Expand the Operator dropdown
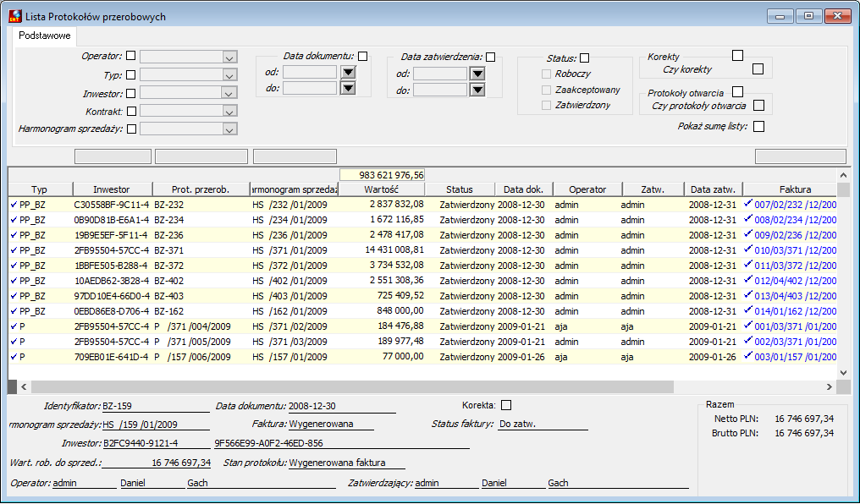Screen dimensions: 860x504 tap(229, 57)
